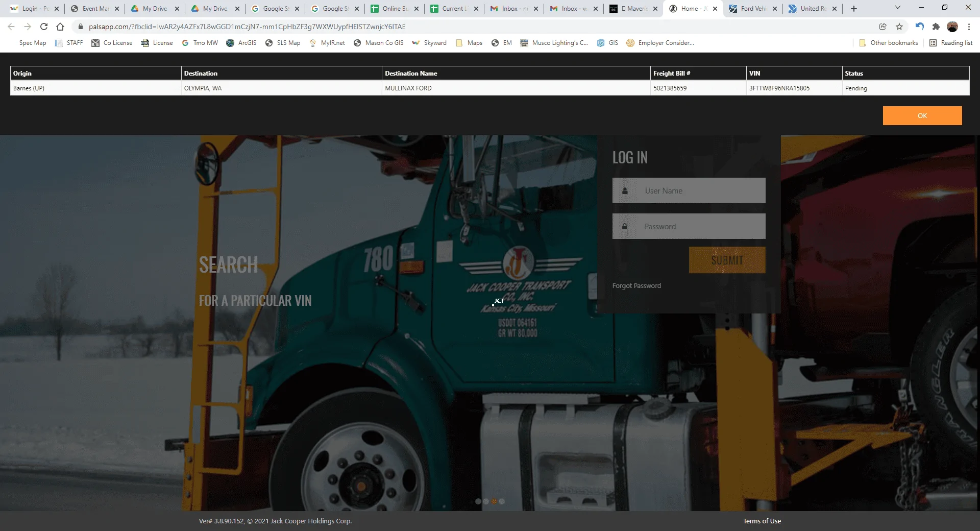The width and height of the screenshot is (980, 531).
Task: Open the Terms of Use link
Action: pos(762,521)
